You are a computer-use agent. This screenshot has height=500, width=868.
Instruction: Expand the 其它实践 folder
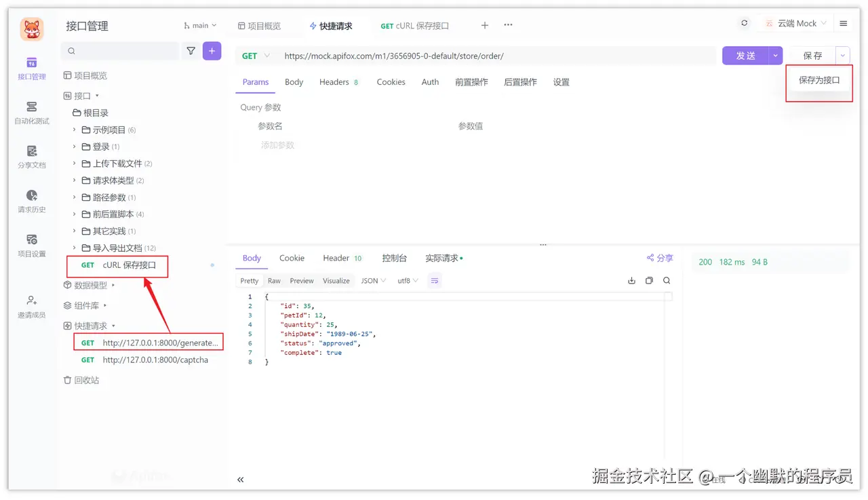coord(75,231)
